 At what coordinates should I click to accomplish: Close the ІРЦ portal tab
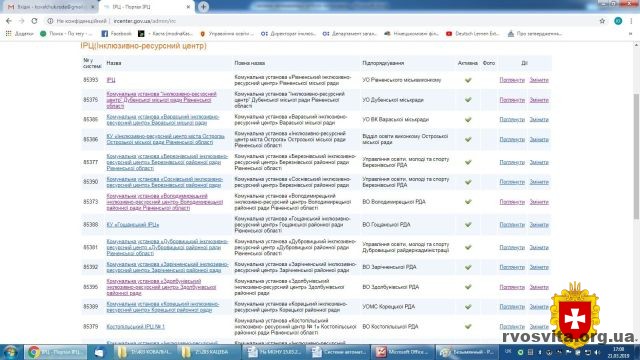point(188,7)
